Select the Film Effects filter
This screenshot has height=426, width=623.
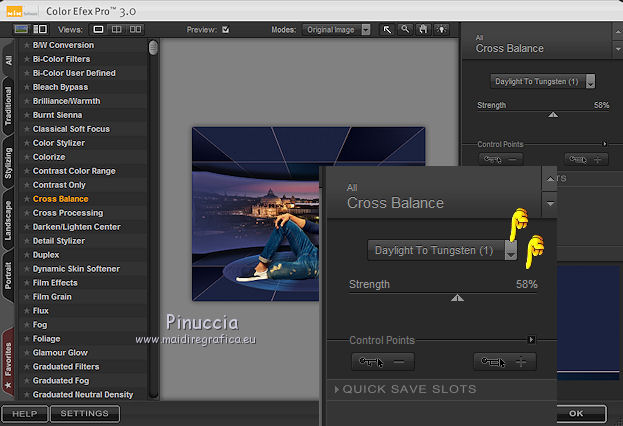[x=55, y=283]
